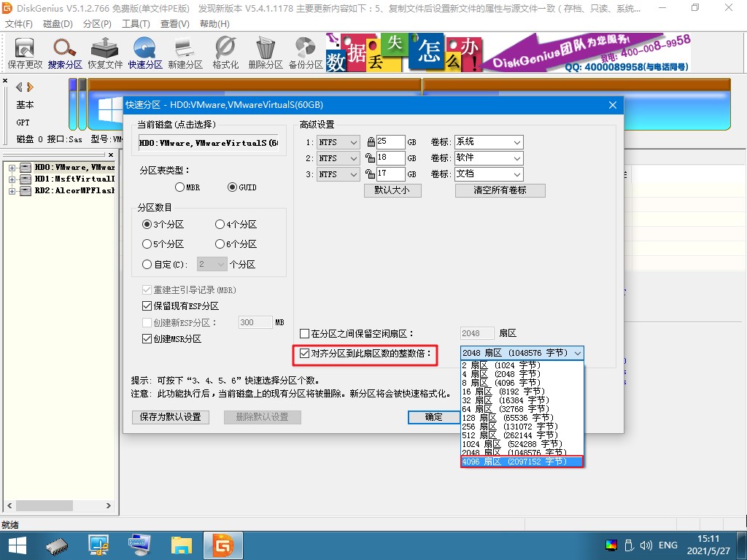Go to next disk with right arrow
This screenshot has height=560, width=747.
click(30, 87)
